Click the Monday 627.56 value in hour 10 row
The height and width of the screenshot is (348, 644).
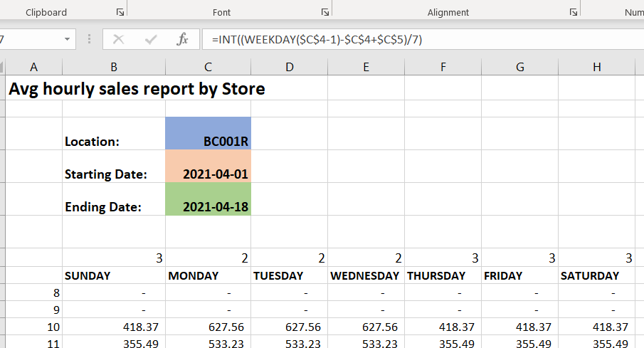point(208,327)
